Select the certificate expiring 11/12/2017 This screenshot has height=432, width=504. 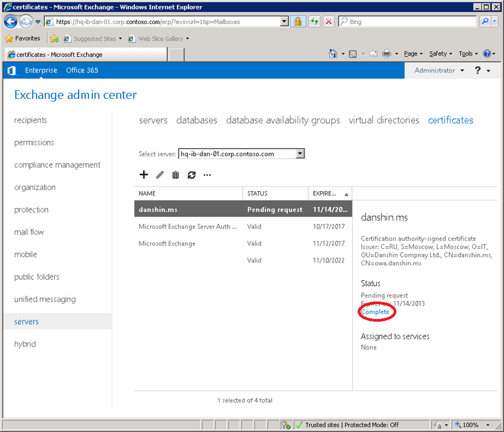coord(244,244)
